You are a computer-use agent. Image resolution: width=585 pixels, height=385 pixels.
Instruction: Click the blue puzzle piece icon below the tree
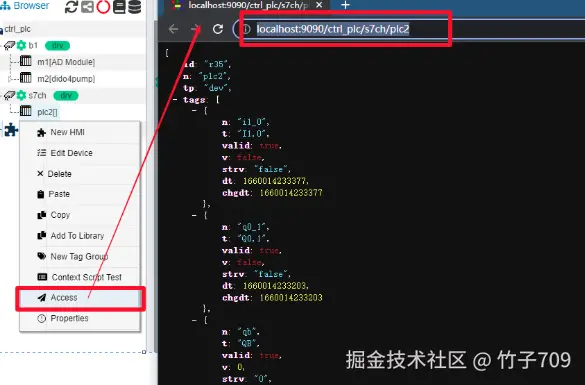pos(11,129)
